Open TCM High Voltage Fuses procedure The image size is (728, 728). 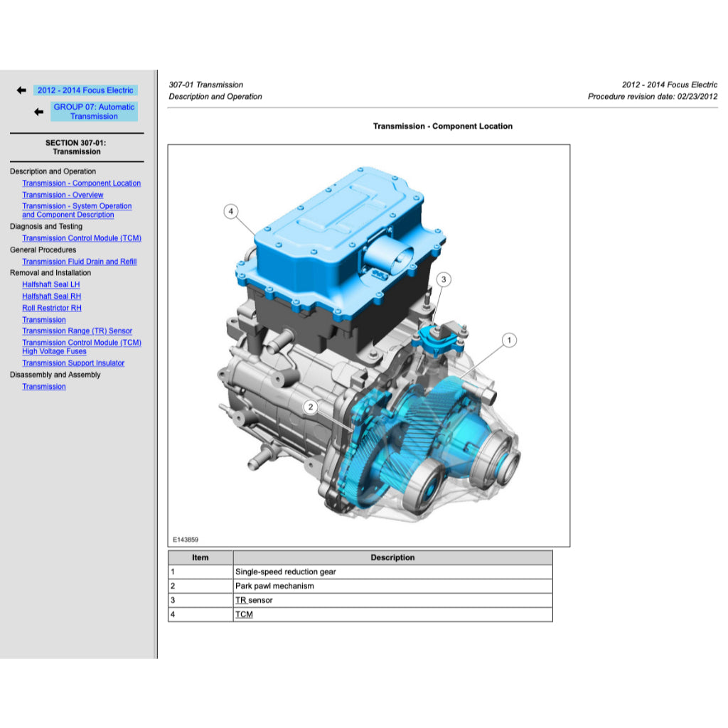[81, 347]
